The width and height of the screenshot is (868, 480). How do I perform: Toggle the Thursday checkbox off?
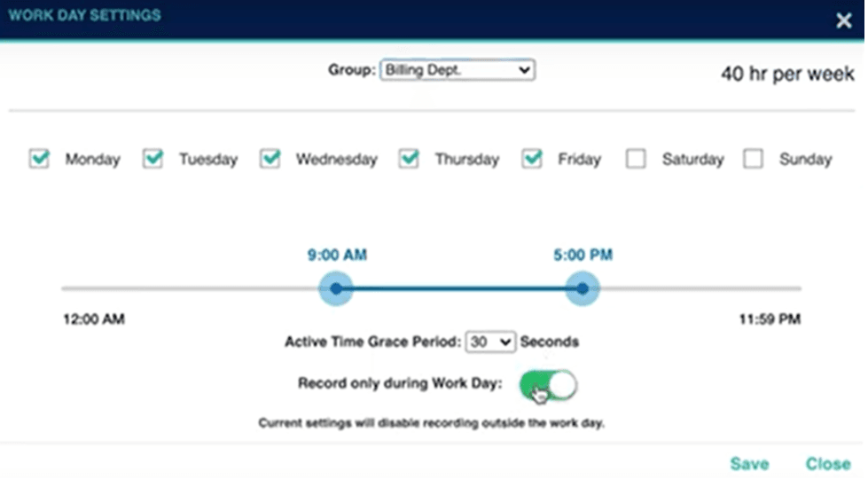[x=409, y=159]
